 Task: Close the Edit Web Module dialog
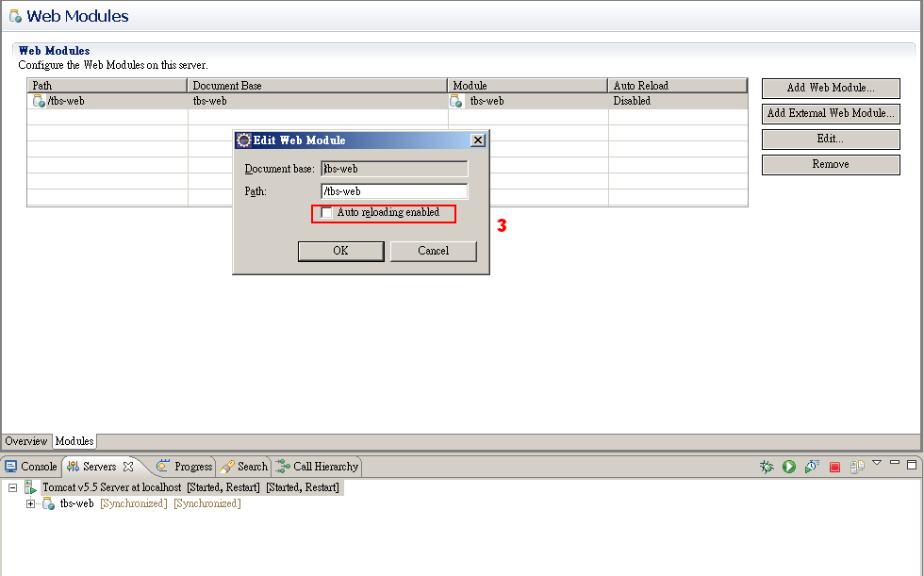478,140
